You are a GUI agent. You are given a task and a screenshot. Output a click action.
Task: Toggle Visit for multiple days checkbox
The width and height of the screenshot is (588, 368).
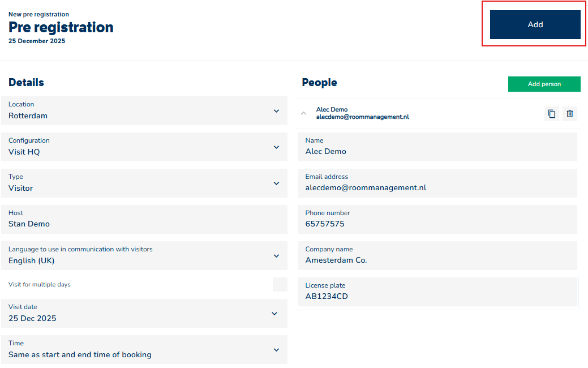280,285
